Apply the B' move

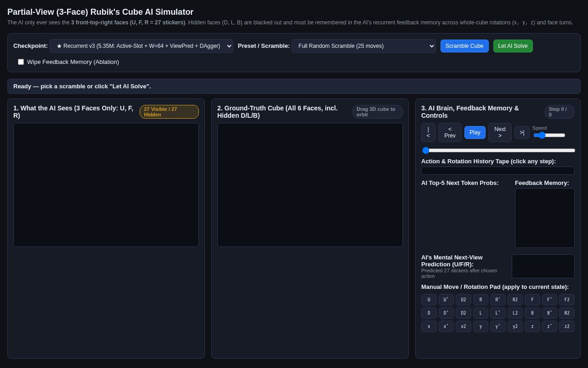coord(549,313)
